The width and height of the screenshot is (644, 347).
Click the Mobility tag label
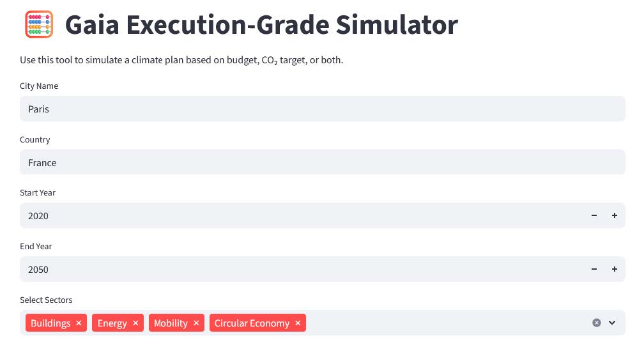[x=171, y=323]
